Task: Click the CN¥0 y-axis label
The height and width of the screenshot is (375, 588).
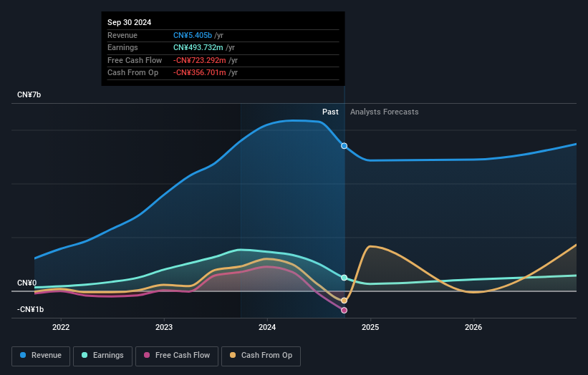Action: 26,283
